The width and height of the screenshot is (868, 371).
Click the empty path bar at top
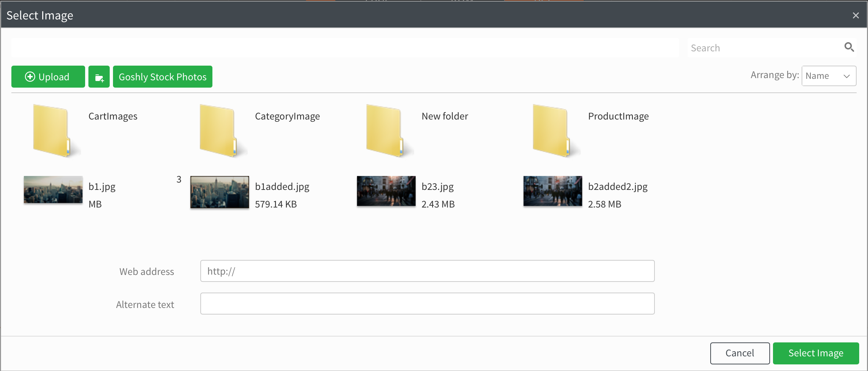pos(345,48)
